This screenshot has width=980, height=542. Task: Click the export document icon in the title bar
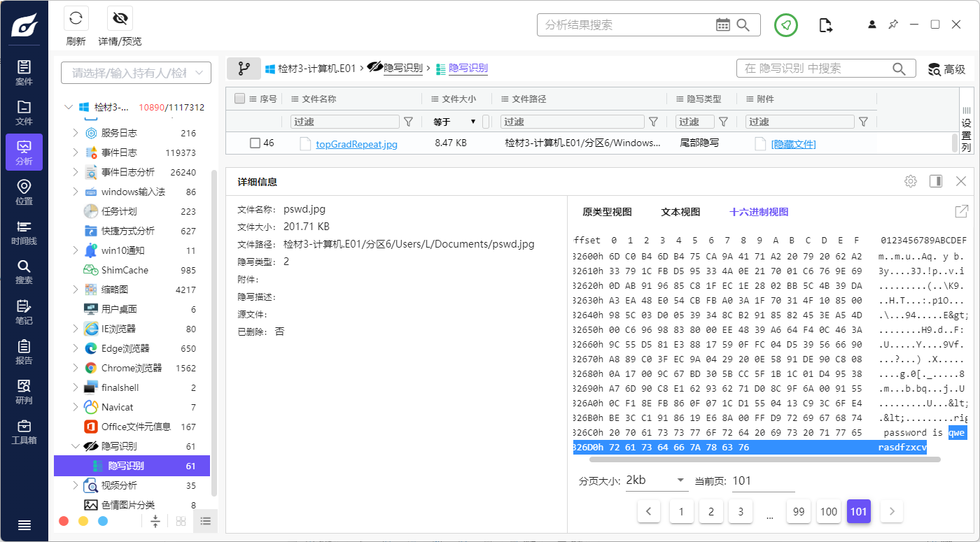[825, 24]
